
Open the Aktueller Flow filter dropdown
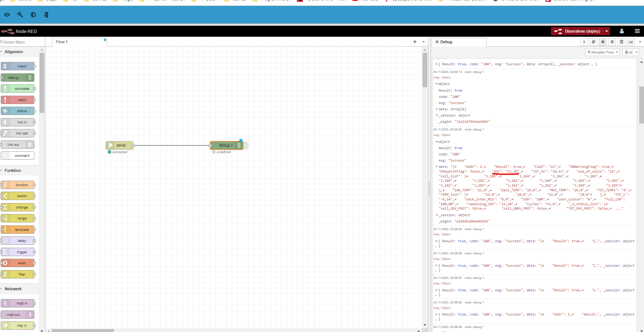602,52
